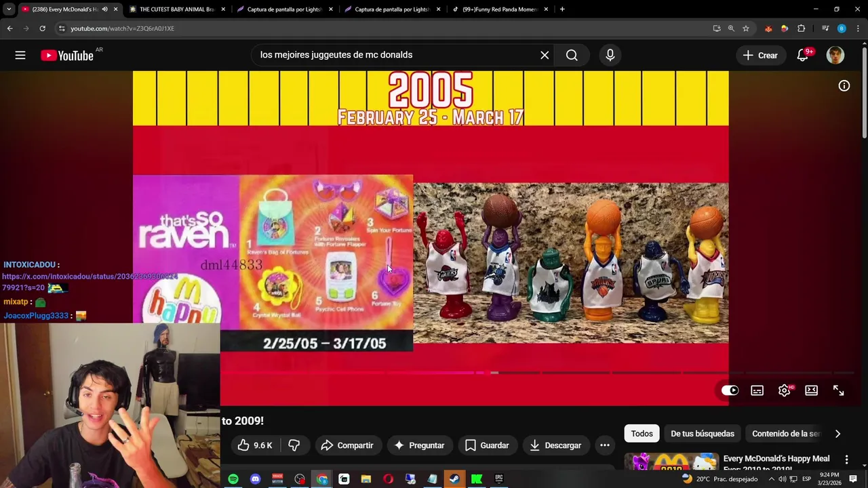This screenshot has height=488, width=868.
Task: View site information icon in address bar
Action: pyautogui.click(x=62, y=28)
